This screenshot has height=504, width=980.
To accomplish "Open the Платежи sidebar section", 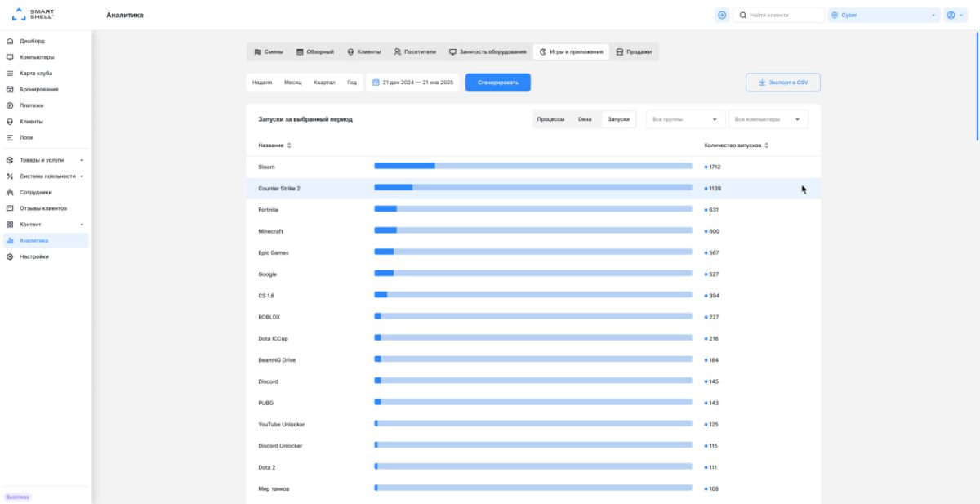I will (32, 105).
